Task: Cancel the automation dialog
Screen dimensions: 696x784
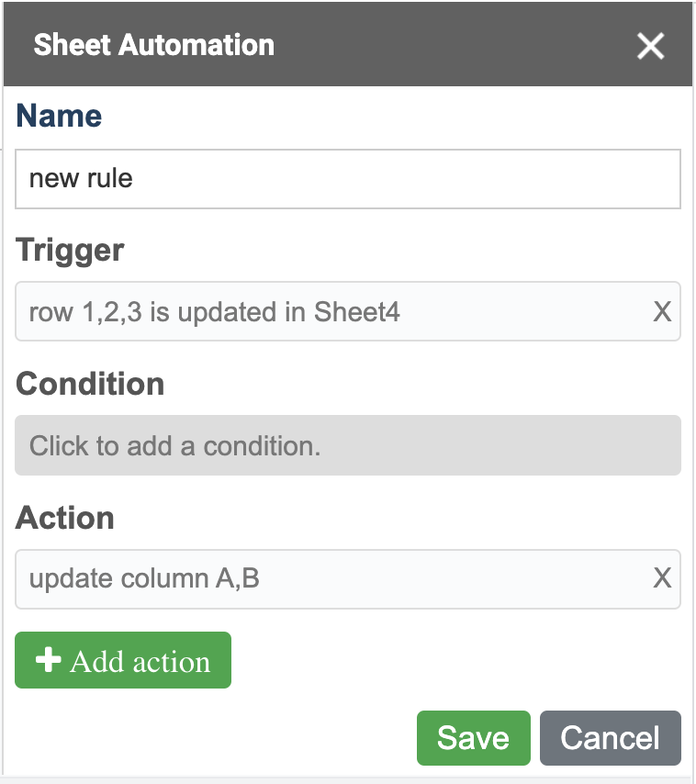Action: (x=611, y=738)
